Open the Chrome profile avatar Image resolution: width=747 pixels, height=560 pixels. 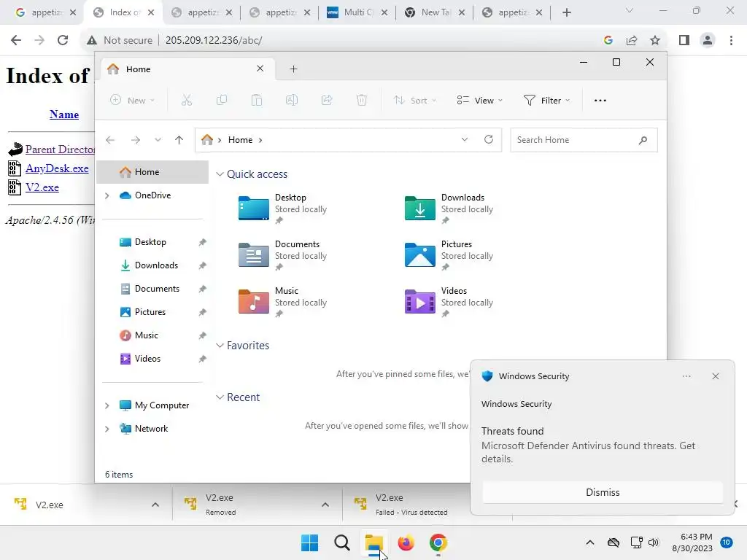pos(708,40)
